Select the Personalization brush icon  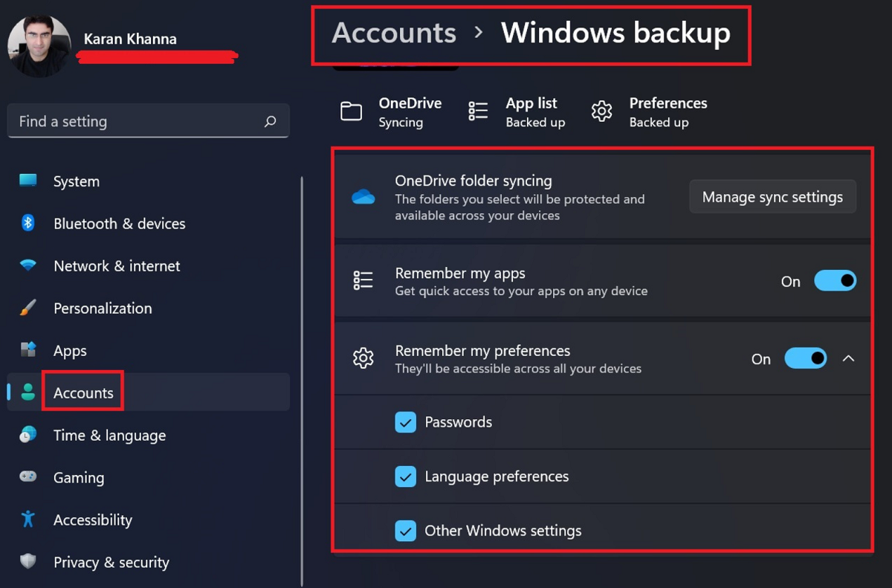(x=26, y=308)
